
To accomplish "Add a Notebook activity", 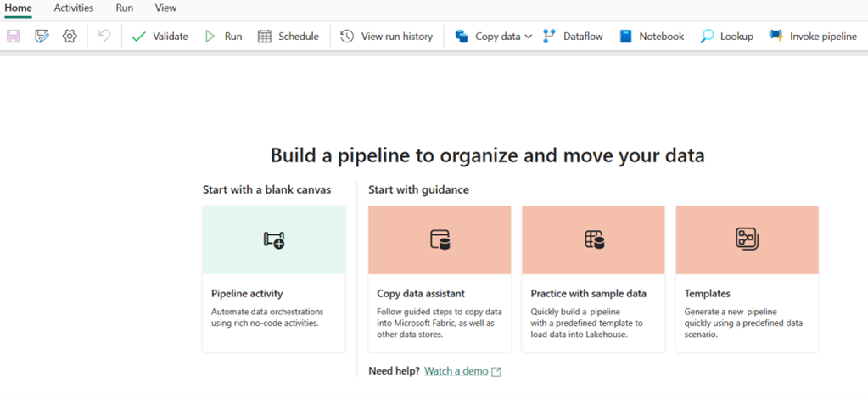I will click(x=652, y=37).
